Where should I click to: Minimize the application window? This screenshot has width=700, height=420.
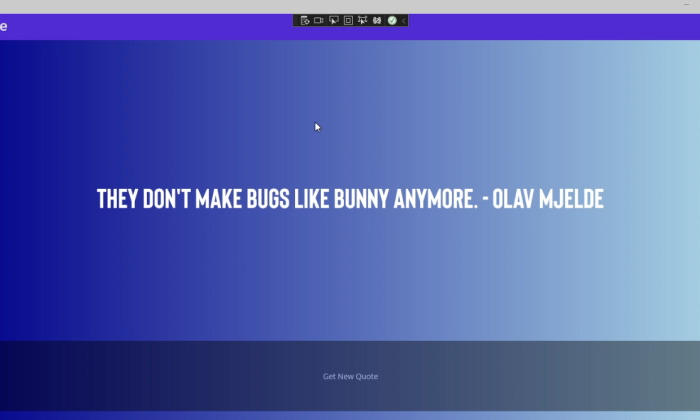686,4
